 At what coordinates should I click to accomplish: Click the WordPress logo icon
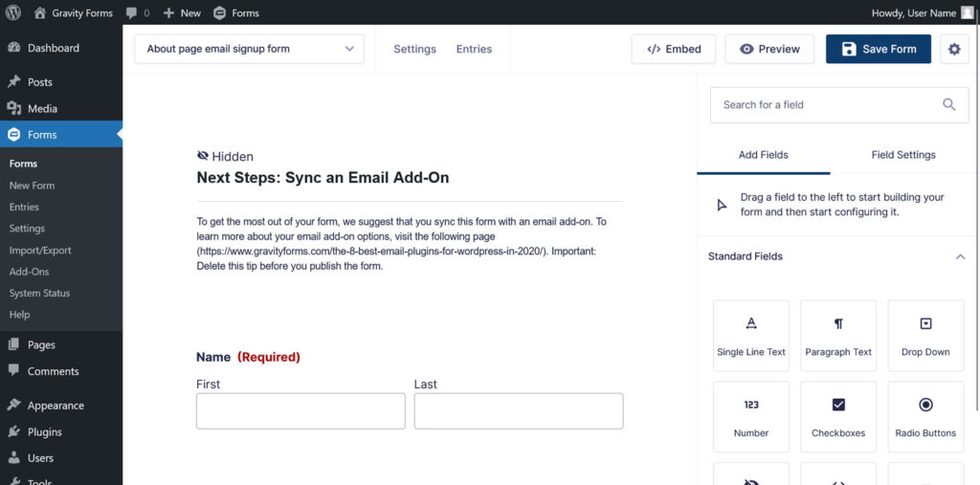[x=13, y=12]
